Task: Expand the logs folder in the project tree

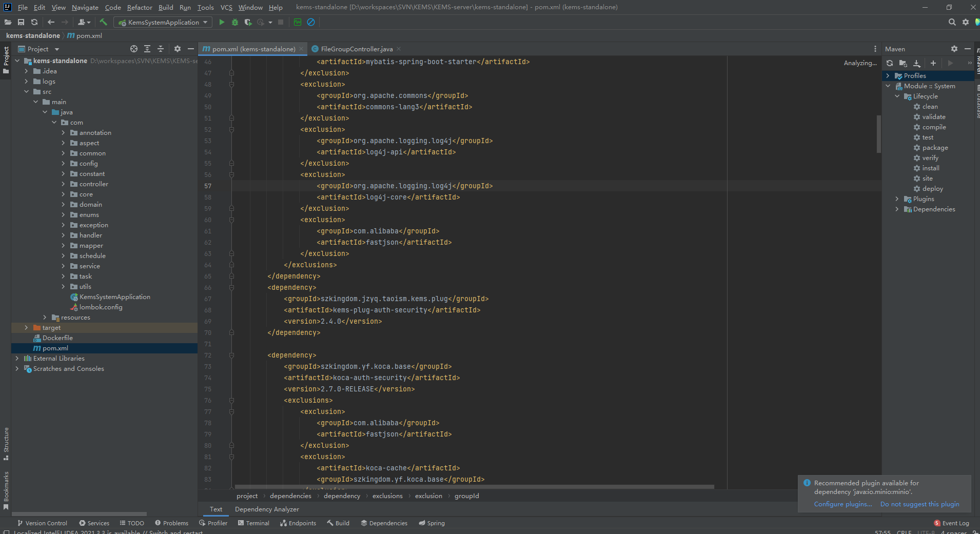Action: click(26, 82)
